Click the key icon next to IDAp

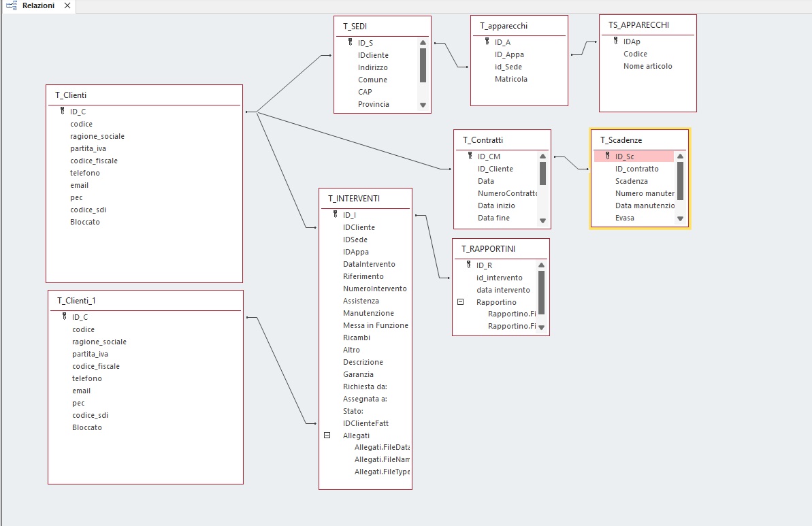pyautogui.click(x=615, y=42)
